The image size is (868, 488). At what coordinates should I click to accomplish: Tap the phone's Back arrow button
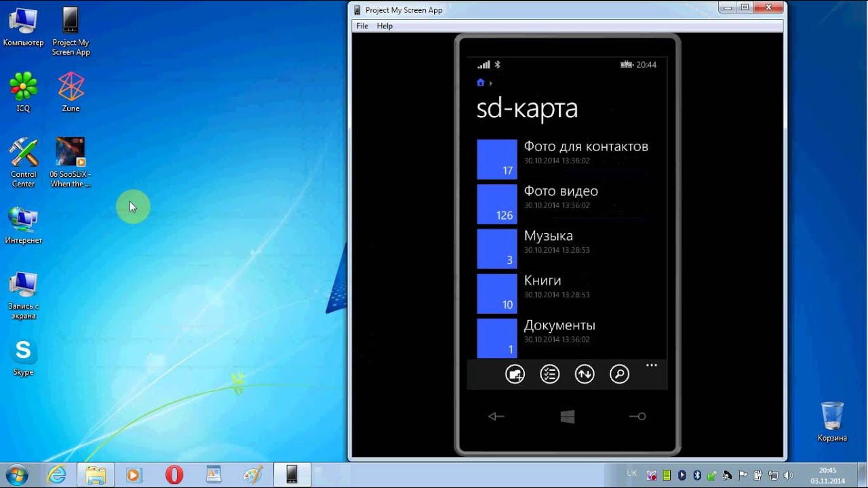496,417
